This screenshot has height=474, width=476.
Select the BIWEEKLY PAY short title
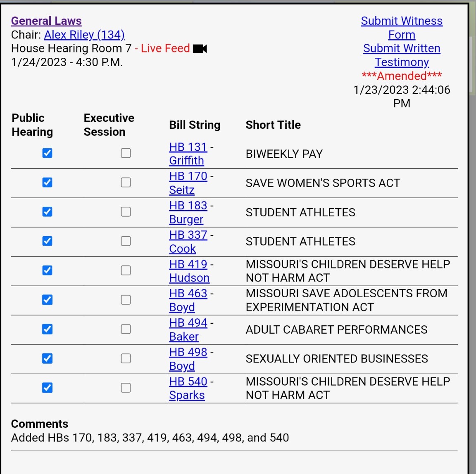coord(284,154)
